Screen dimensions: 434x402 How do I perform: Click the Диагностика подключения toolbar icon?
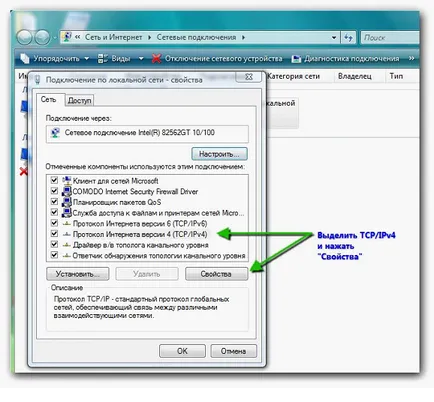coord(296,59)
